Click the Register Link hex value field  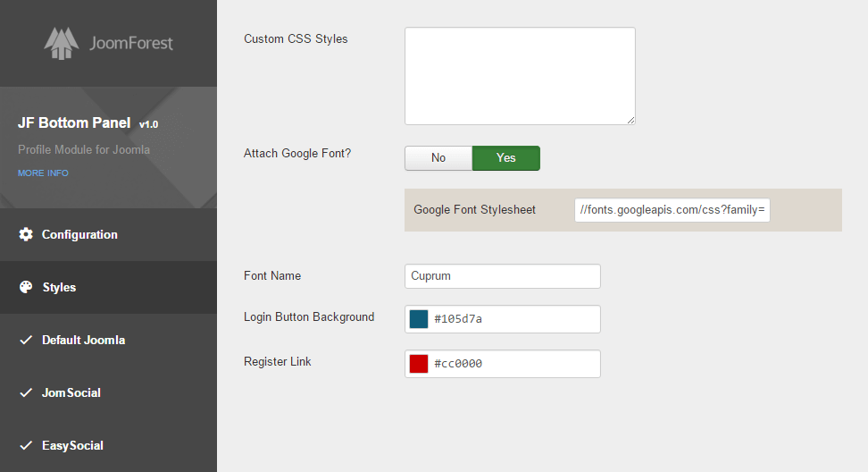click(513, 364)
